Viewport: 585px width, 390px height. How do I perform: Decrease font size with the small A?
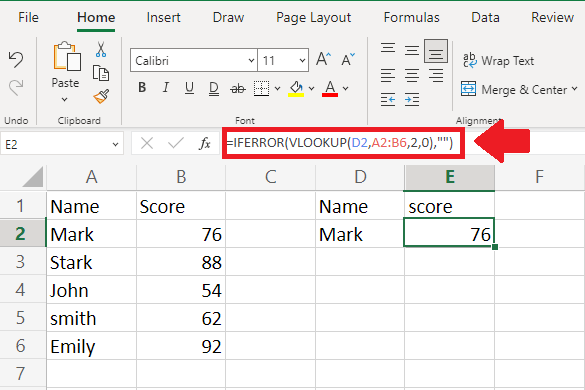coord(348,59)
